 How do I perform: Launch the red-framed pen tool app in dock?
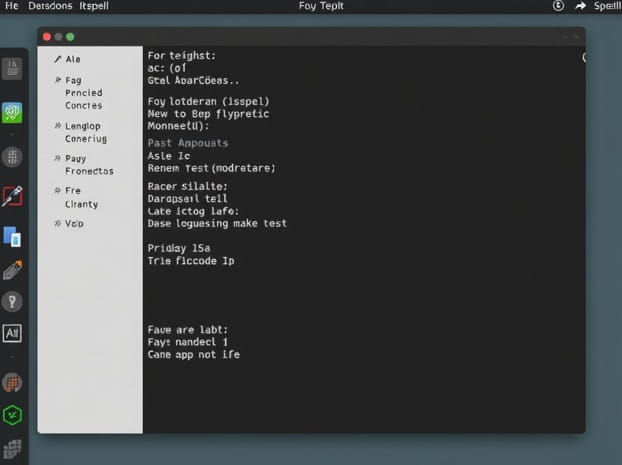[x=12, y=196]
